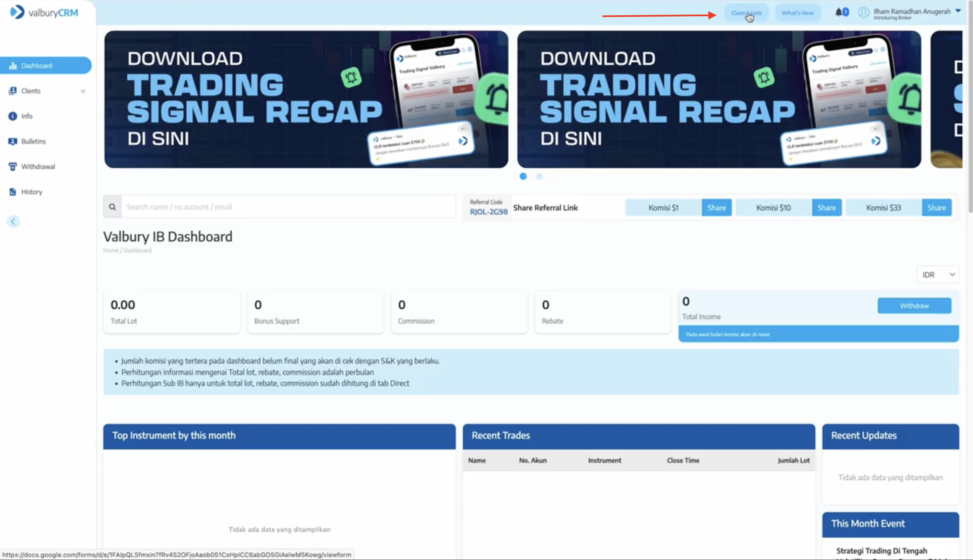Click the blue Withdraw button
The image size is (973, 560).
(914, 306)
